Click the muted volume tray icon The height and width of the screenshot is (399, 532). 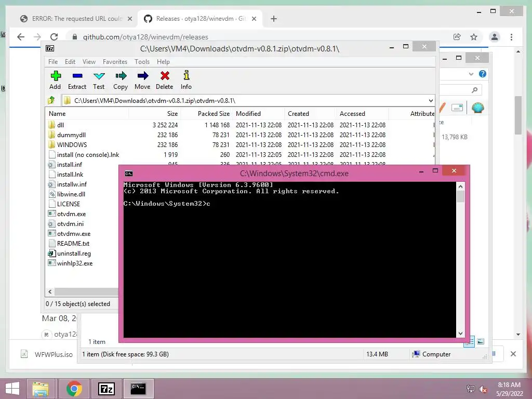click(x=483, y=389)
